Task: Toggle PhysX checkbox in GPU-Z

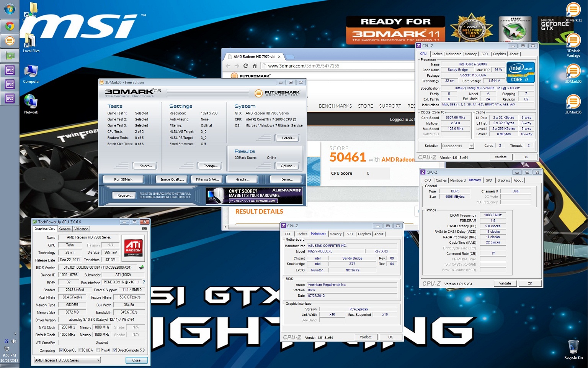Action: [x=98, y=350]
